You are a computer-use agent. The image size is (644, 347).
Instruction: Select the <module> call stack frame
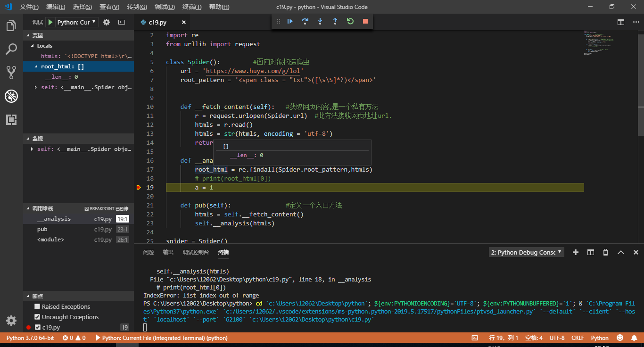[79, 240]
